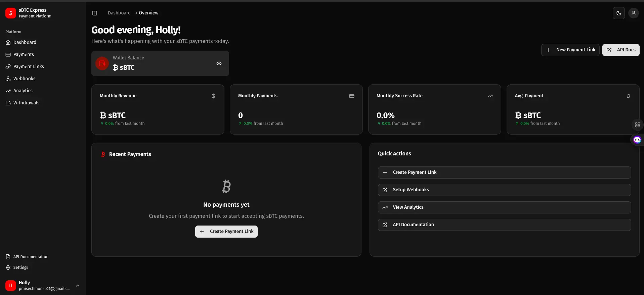
Task: Switch dark mode with moon icon
Action: click(618, 13)
